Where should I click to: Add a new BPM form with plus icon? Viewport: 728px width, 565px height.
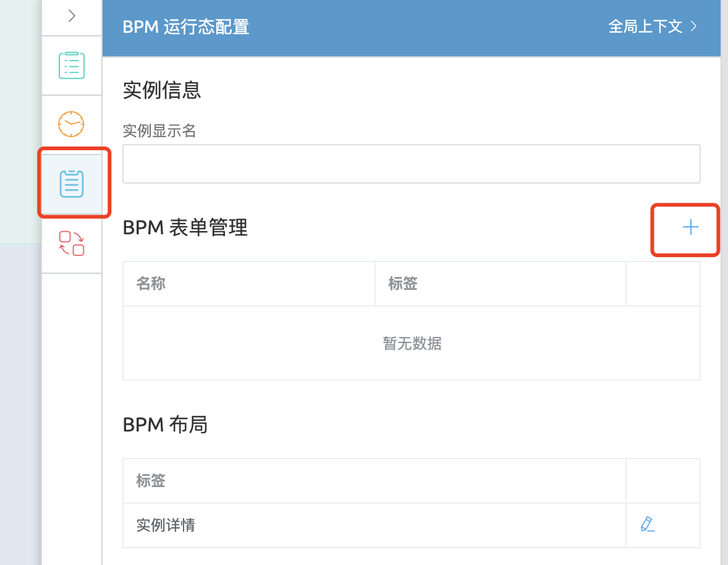tap(690, 228)
